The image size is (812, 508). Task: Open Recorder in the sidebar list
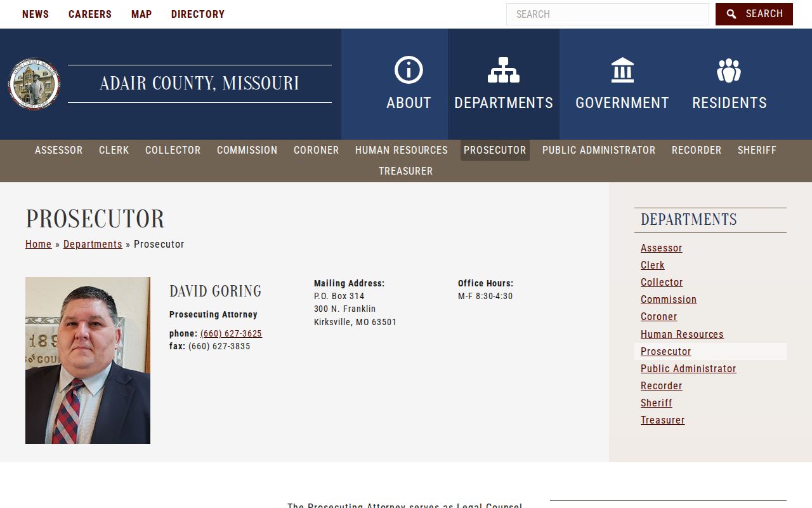click(x=662, y=385)
